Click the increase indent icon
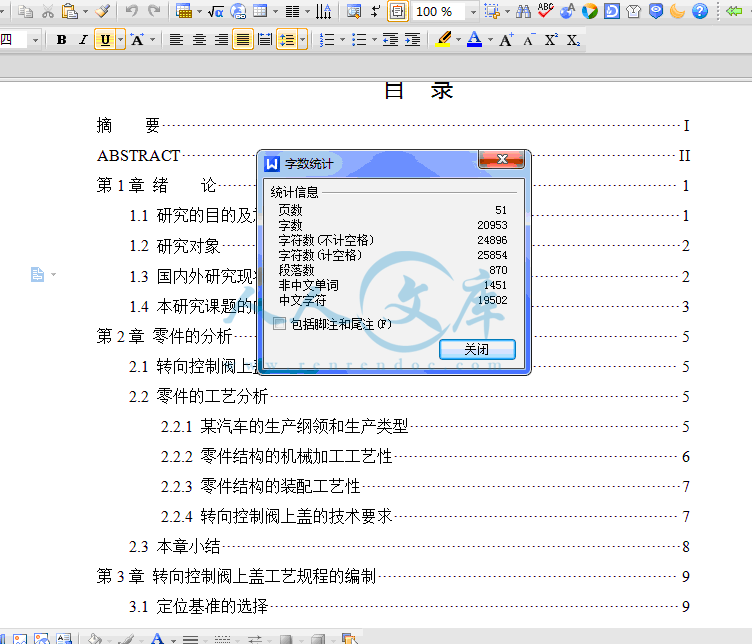 [x=412, y=40]
